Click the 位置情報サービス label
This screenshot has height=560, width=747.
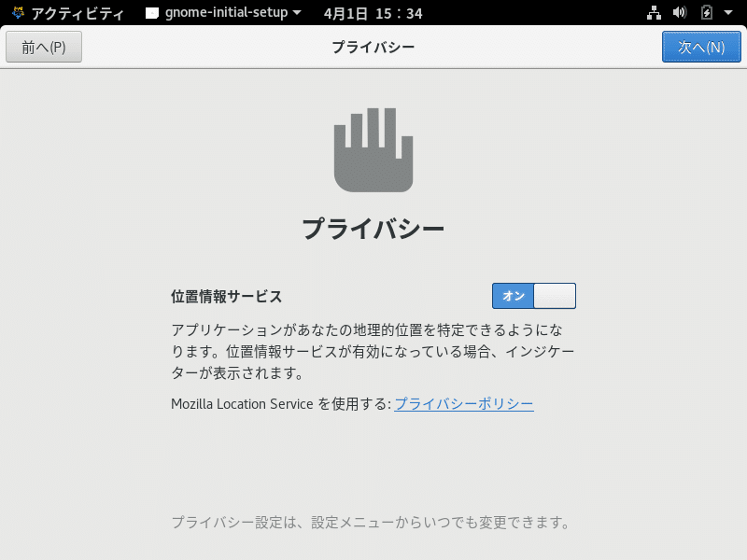[227, 296]
